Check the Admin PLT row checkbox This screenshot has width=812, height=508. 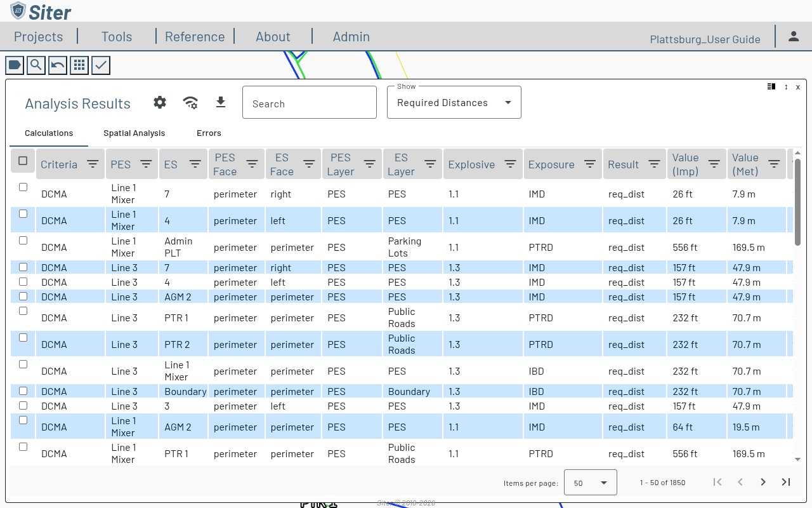[x=23, y=241]
